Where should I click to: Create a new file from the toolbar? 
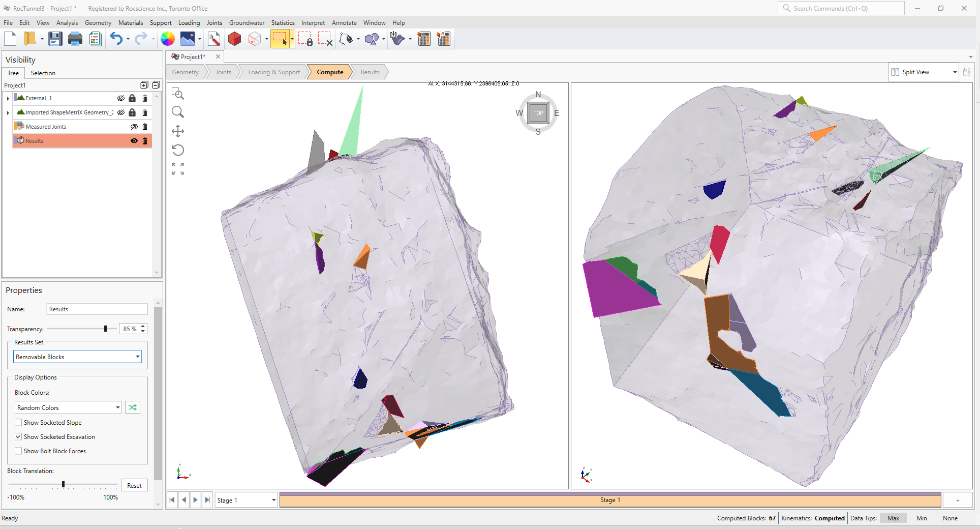click(10, 39)
